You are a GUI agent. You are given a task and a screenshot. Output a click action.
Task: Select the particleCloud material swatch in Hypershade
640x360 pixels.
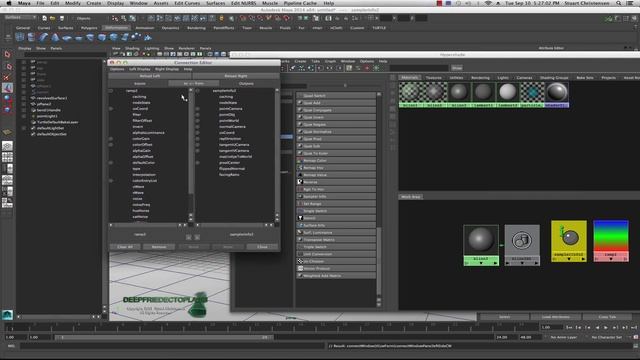[x=532, y=94]
